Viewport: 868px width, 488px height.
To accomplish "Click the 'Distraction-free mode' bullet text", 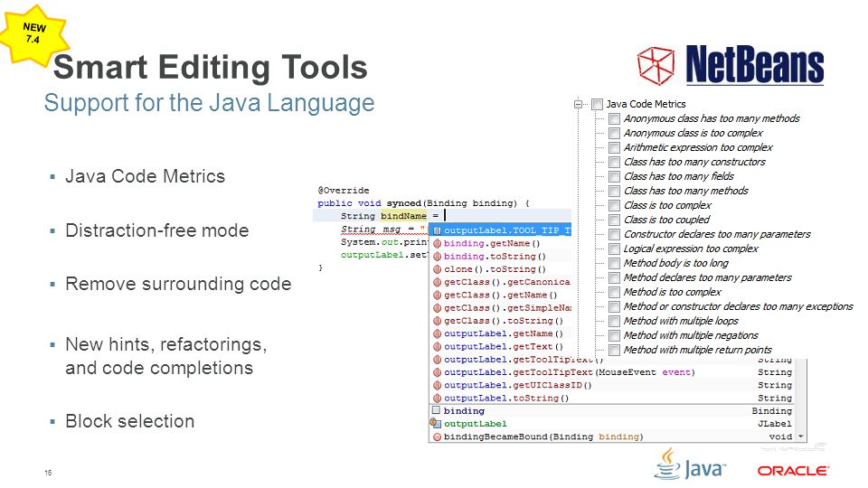I will tap(157, 230).
